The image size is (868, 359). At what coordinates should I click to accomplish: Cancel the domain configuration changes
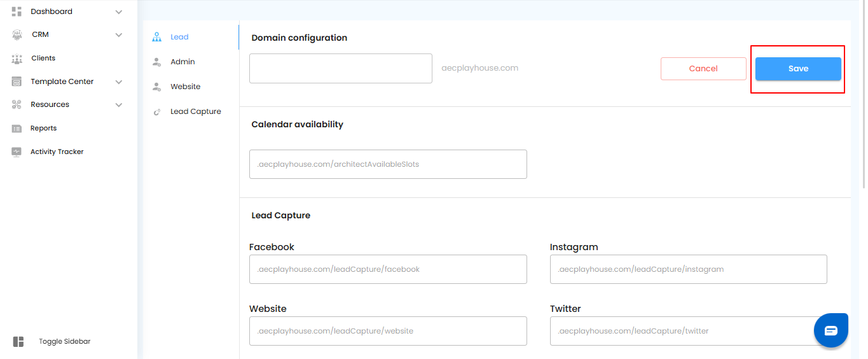[x=703, y=69]
